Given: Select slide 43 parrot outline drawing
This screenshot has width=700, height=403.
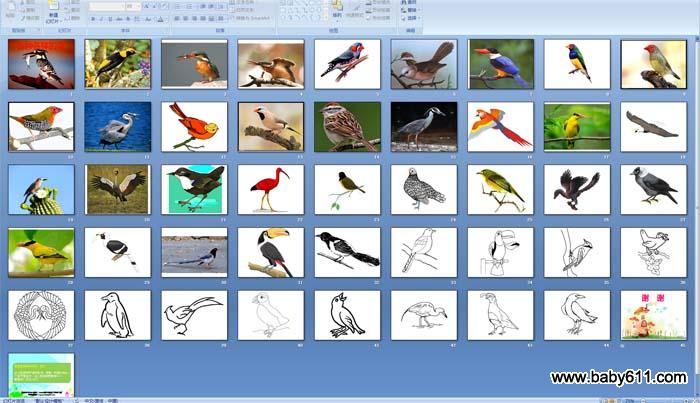Looking at the screenshot, I should tap(500, 316).
